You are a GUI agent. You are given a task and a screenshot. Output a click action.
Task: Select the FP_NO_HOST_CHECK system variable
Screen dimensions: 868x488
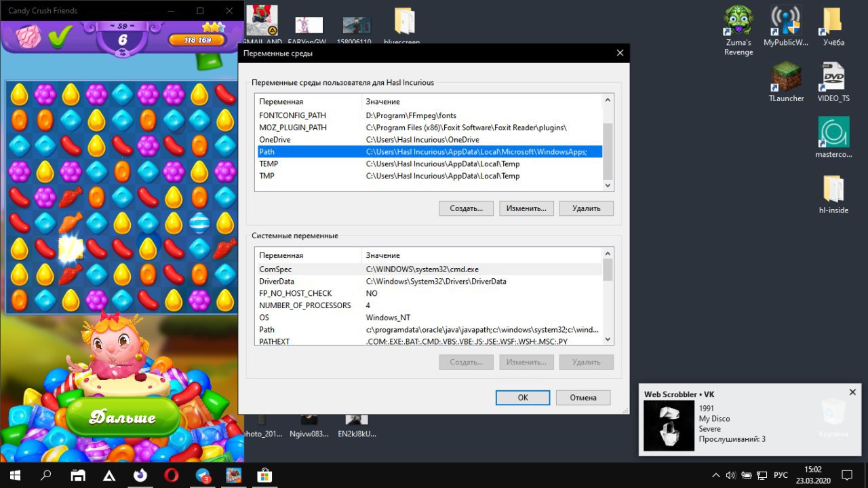coord(429,293)
